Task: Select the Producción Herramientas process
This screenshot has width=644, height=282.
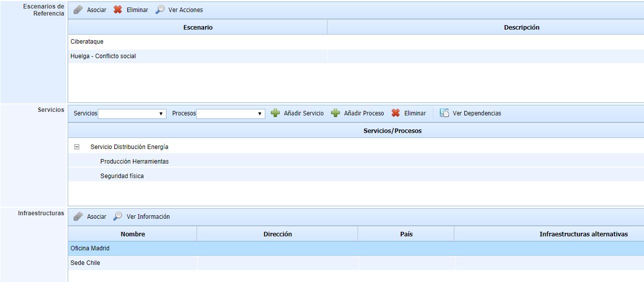Action: [x=134, y=162]
